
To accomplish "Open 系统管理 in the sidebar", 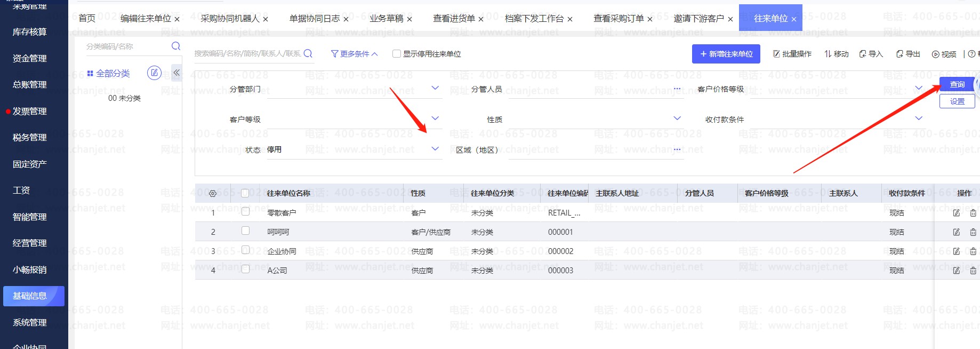I will coord(30,322).
